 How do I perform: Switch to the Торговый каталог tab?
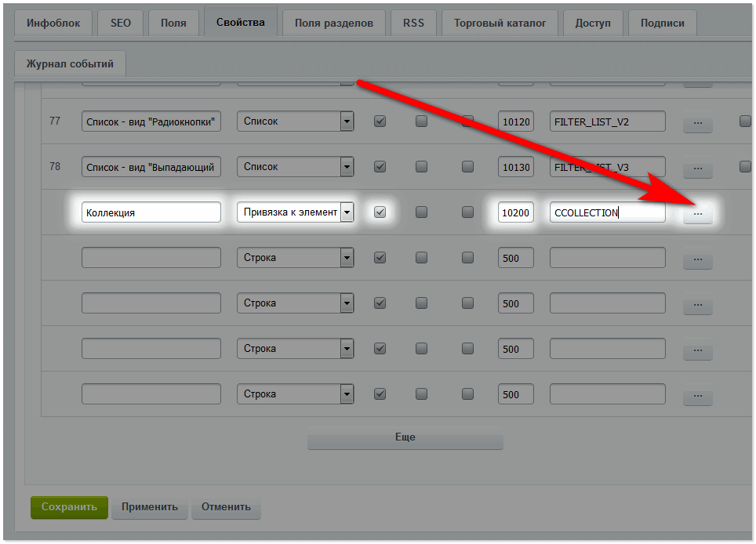500,24
